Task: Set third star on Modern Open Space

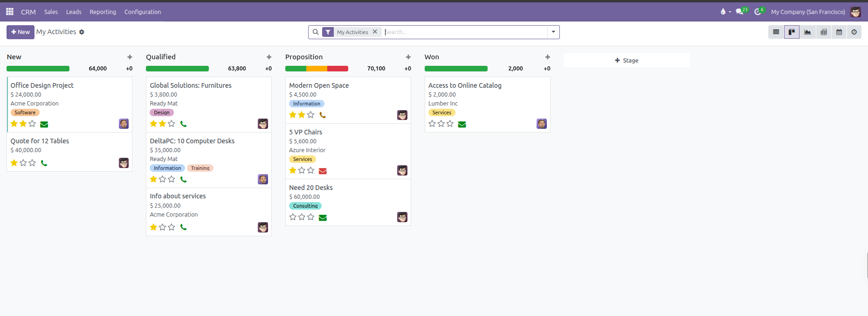Action: pos(311,115)
